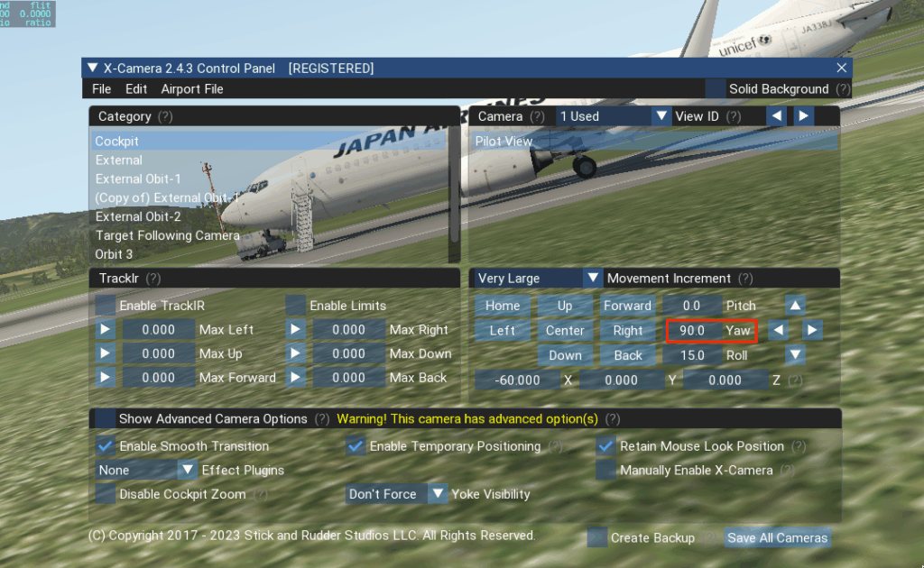Viewport: 924px width, 568px height.
Task: Open the Very Large increment dropdown
Action: pos(592,279)
